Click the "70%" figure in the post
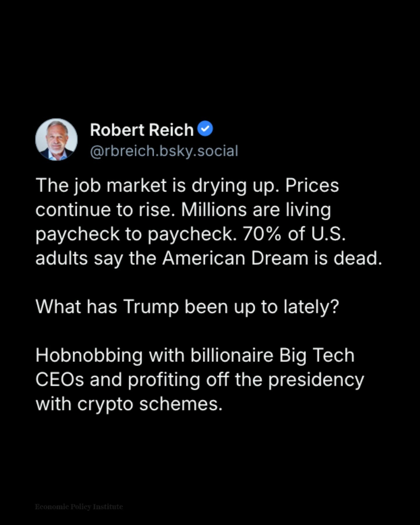The image size is (420, 525). tap(261, 234)
